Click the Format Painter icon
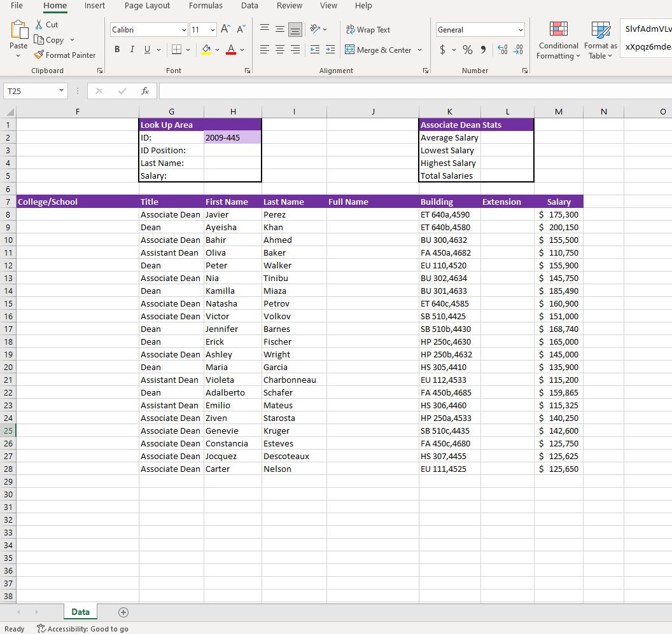Viewport: 672px width, 634px height. [x=38, y=55]
